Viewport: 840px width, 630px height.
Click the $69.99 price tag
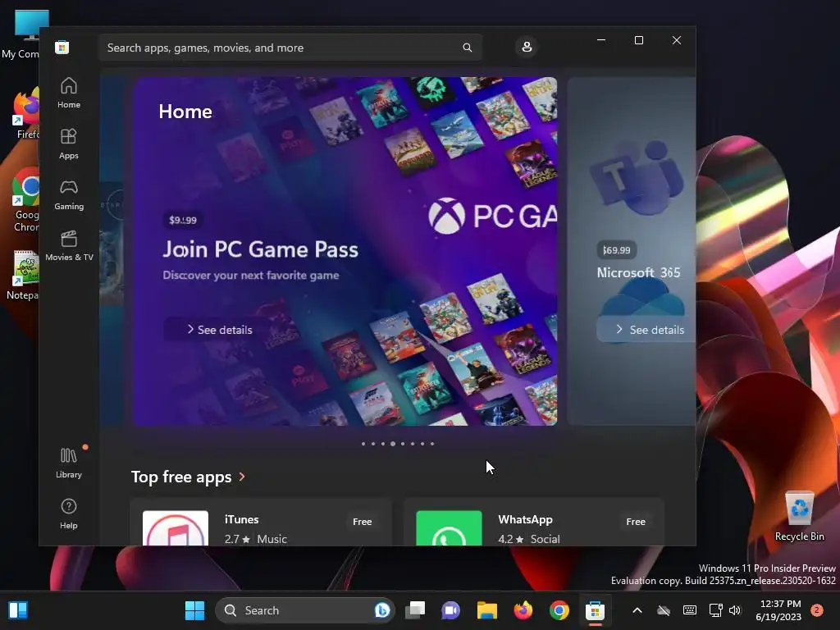point(617,250)
